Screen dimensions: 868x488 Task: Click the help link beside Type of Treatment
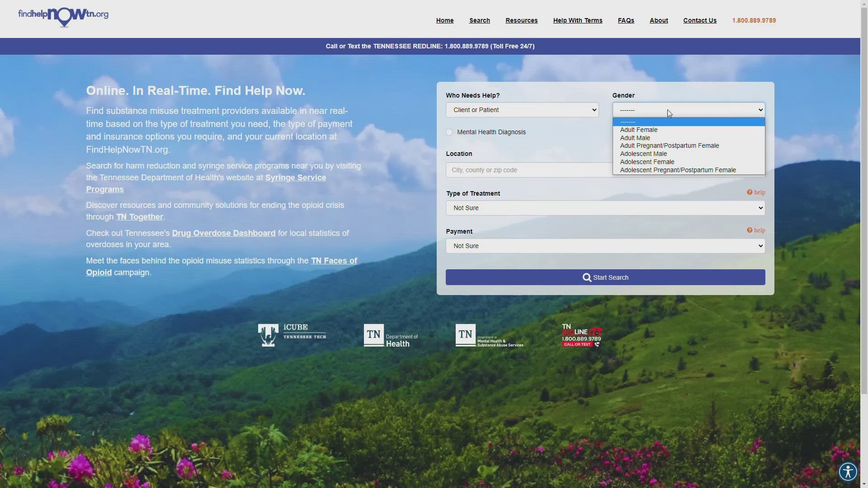pos(756,192)
